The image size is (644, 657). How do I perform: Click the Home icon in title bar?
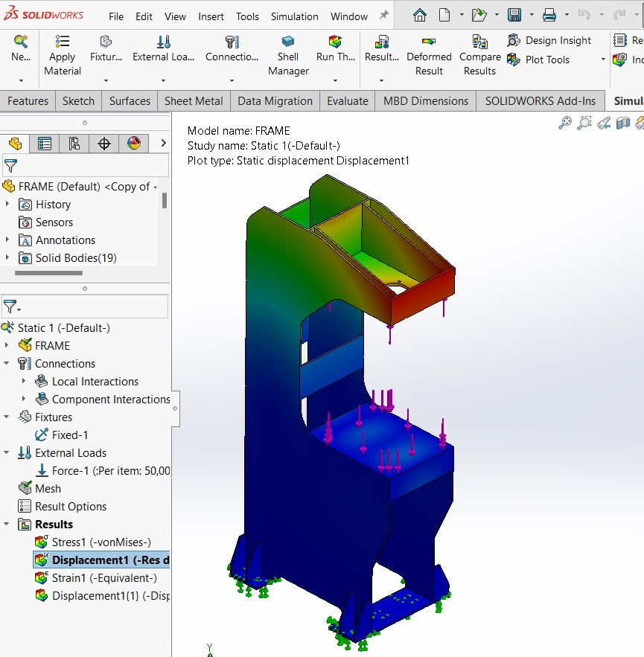[420, 15]
